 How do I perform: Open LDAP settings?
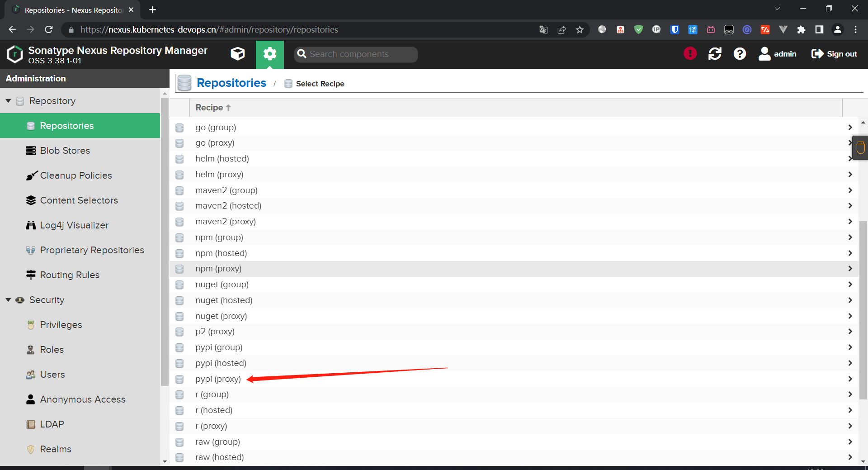point(80,424)
